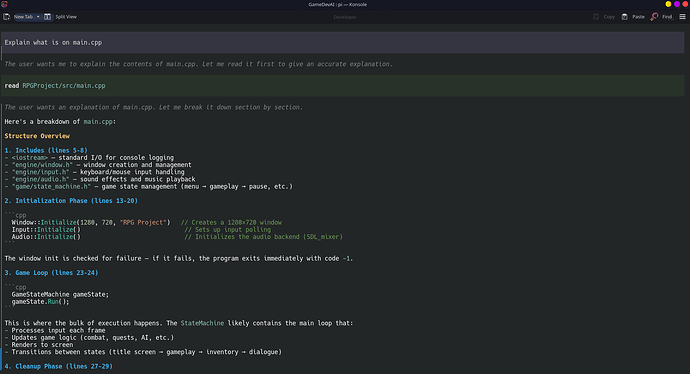Click the 'Explain what is on main.cpp' prompt
Viewport: 690px width, 374px height.
[53, 43]
